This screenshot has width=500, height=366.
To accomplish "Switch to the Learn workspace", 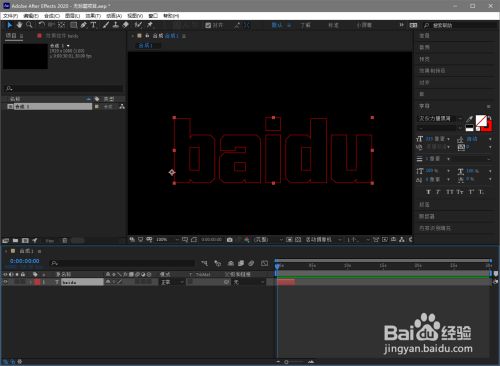I will pyautogui.click(x=306, y=25).
